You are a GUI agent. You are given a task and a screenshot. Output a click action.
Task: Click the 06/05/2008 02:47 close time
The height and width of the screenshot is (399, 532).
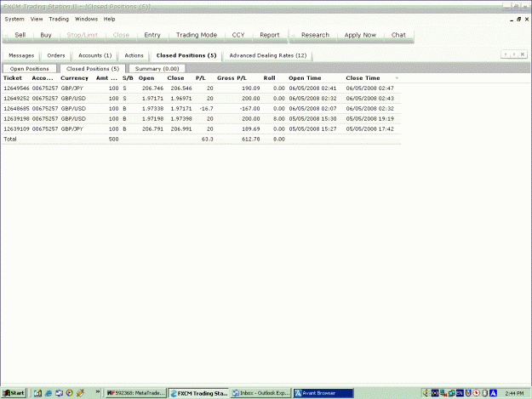coord(369,88)
